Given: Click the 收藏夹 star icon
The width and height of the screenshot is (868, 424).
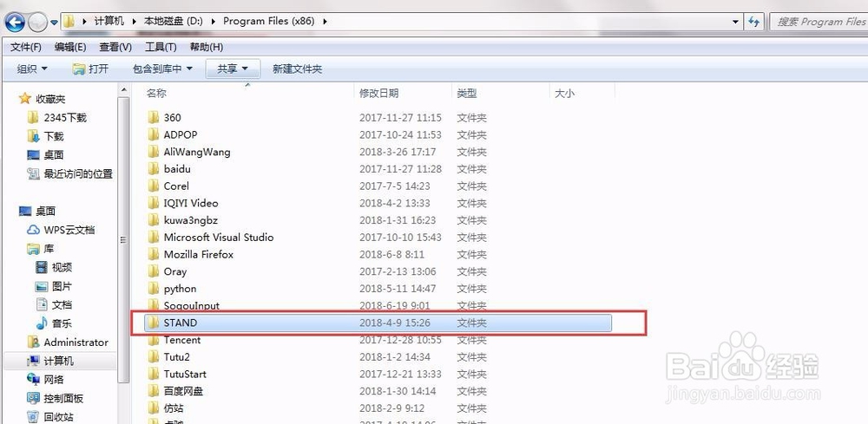Looking at the screenshot, I should click(25, 98).
